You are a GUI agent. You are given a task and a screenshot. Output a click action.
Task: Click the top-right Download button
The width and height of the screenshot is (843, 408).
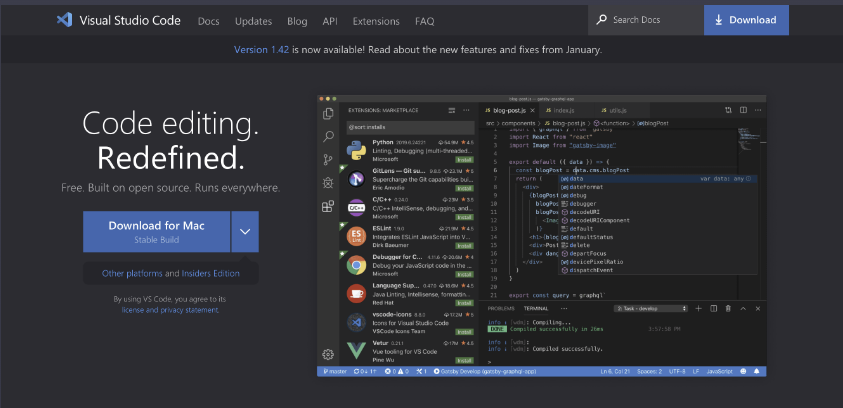pos(746,20)
